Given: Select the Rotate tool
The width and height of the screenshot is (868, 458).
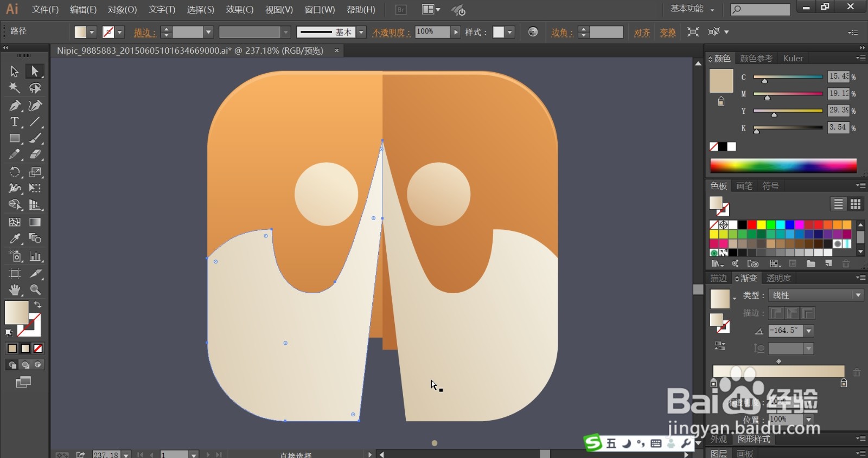Looking at the screenshot, I should tap(15, 172).
